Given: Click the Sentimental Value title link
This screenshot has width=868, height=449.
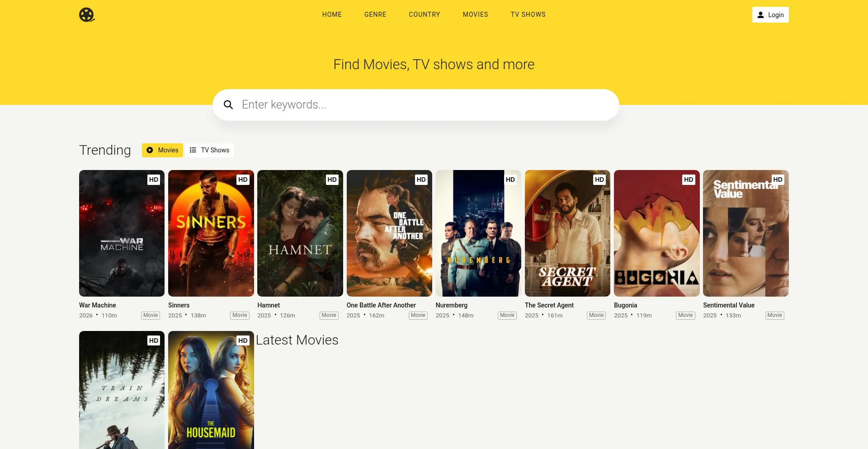Looking at the screenshot, I should click(729, 305).
